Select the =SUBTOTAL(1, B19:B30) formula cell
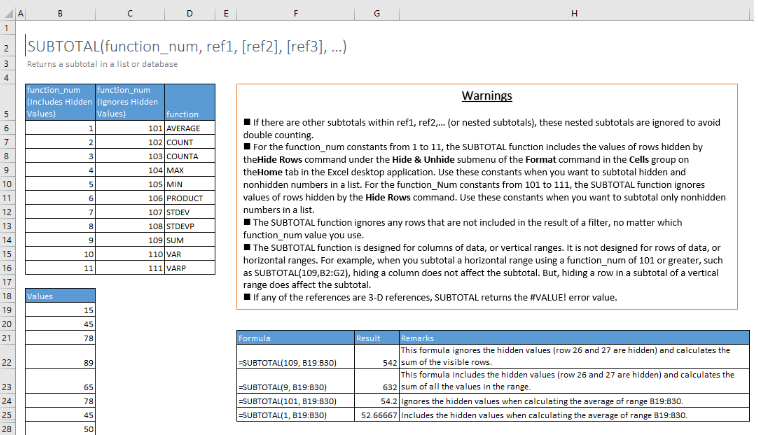 click(x=295, y=415)
